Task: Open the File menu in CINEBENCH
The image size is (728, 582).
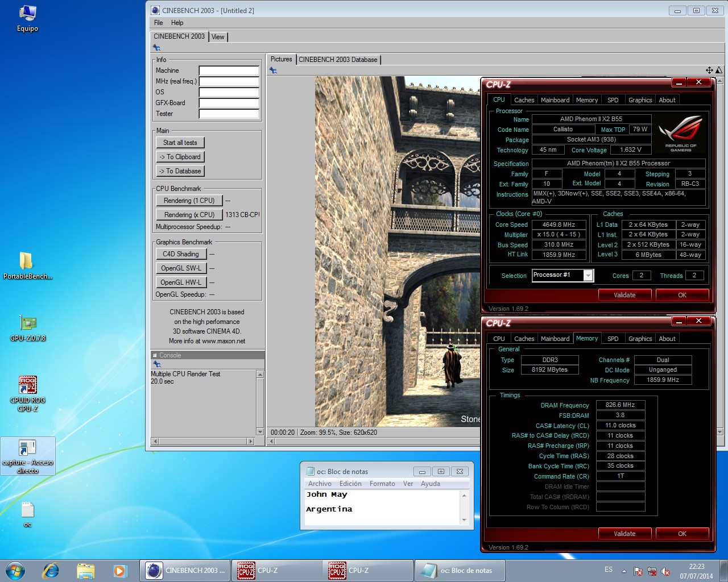Action: coord(159,23)
